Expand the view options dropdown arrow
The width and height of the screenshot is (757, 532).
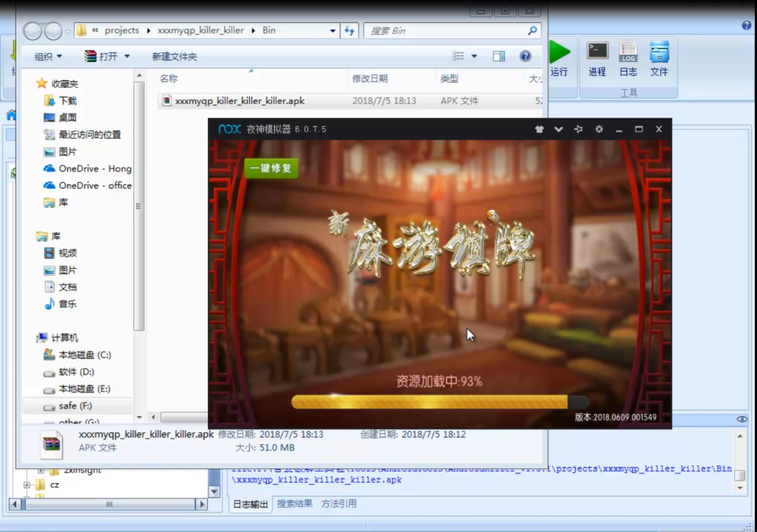[474, 56]
